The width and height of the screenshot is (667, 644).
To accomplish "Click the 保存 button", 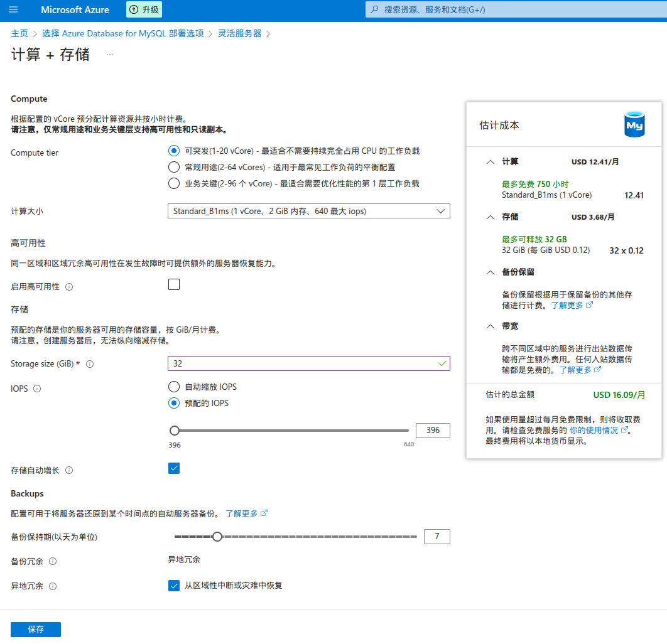I will pos(36,630).
